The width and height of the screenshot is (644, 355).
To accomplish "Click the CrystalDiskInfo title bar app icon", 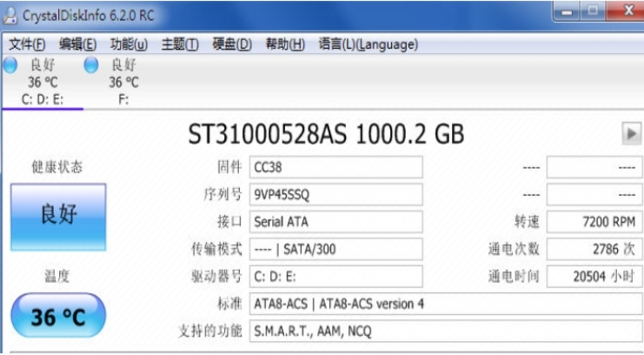I will click(x=10, y=16).
